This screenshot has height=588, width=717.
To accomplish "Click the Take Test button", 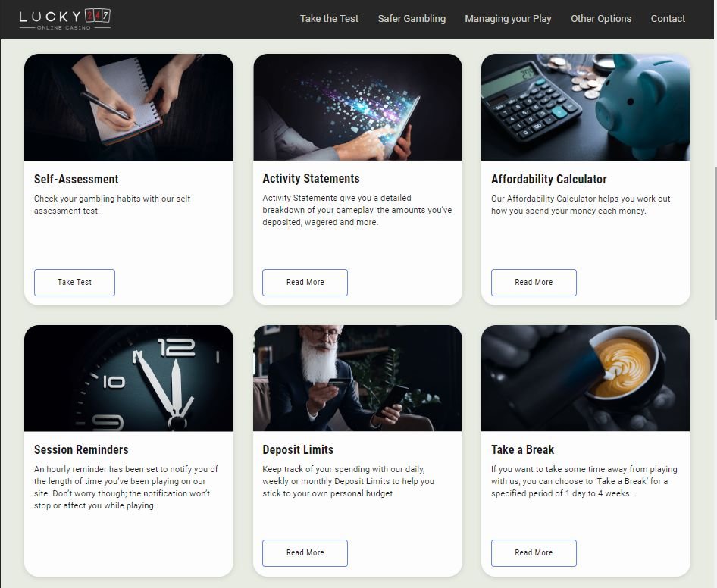I will (74, 283).
